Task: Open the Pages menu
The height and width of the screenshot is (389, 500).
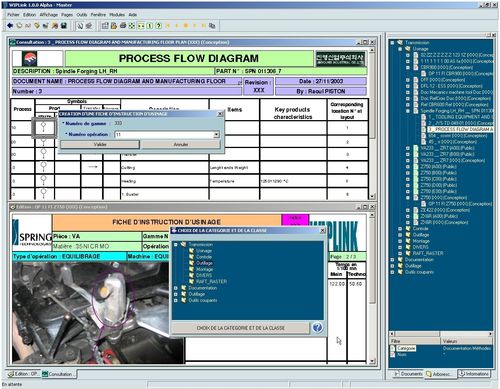Action: pos(67,15)
